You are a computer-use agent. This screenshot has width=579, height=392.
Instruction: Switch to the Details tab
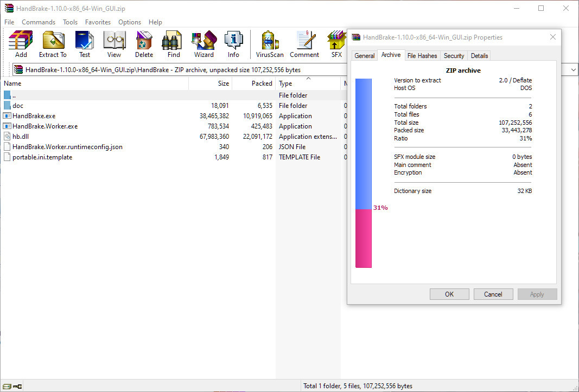479,56
